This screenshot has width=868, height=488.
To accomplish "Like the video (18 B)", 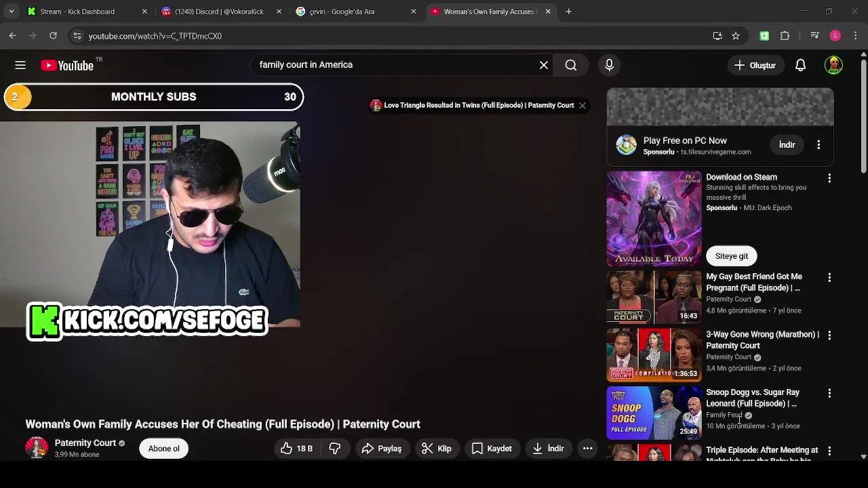I will click(x=296, y=449).
